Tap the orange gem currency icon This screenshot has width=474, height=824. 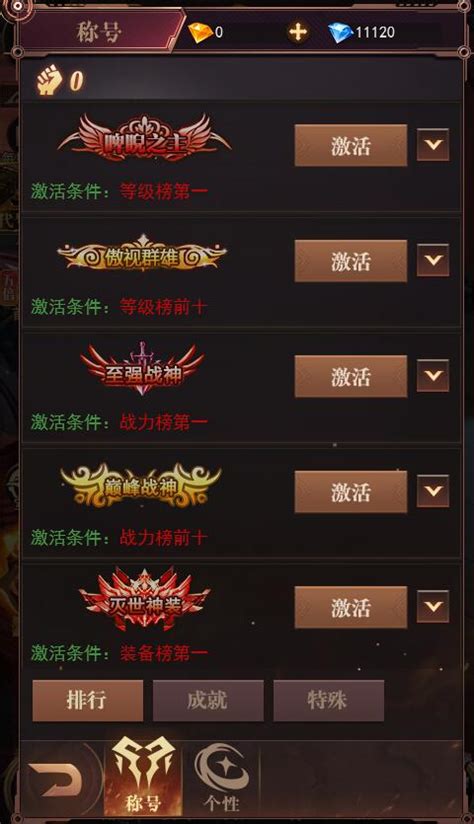200,33
